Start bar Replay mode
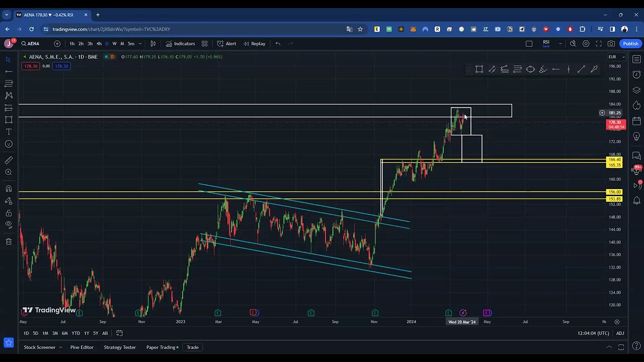 point(254,44)
